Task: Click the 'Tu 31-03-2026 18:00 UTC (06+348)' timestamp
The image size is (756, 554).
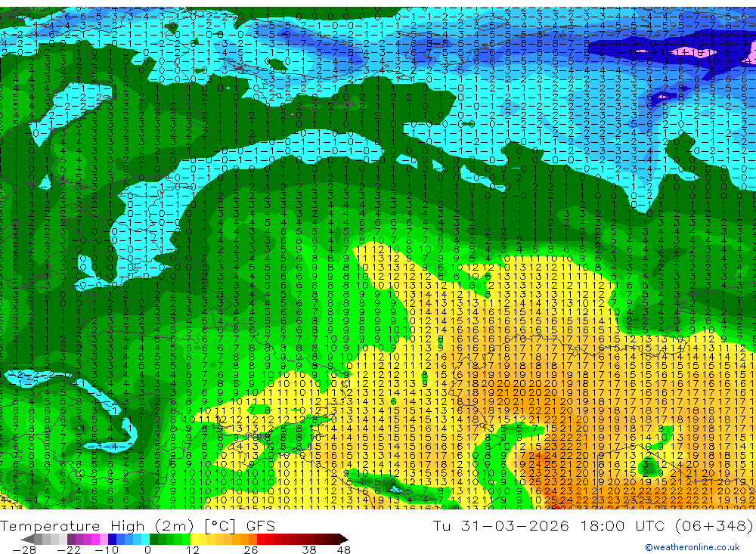Action: coord(593,525)
